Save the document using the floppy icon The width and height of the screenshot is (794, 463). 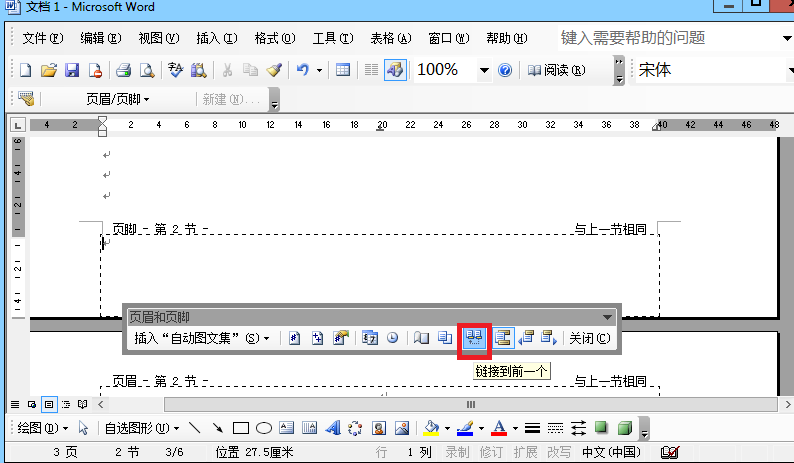click(x=72, y=70)
